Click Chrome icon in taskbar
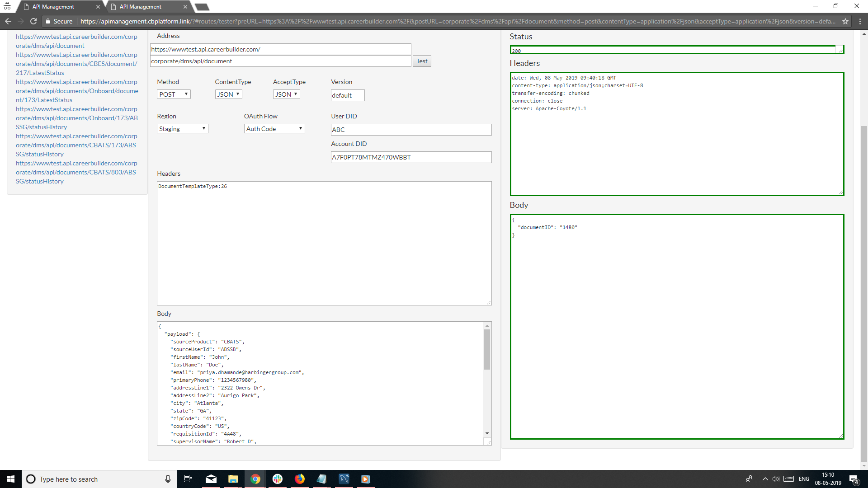This screenshot has width=868, height=488. [255, 479]
